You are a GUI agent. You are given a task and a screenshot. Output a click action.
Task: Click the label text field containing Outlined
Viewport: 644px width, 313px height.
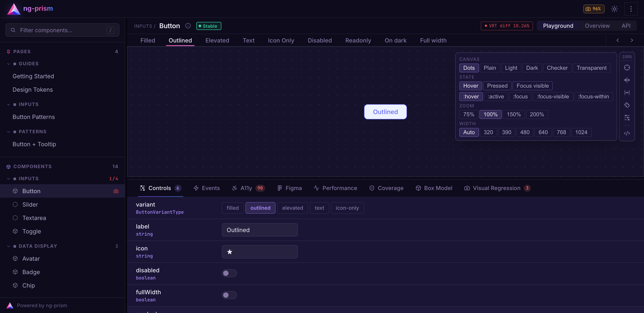coord(259,230)
